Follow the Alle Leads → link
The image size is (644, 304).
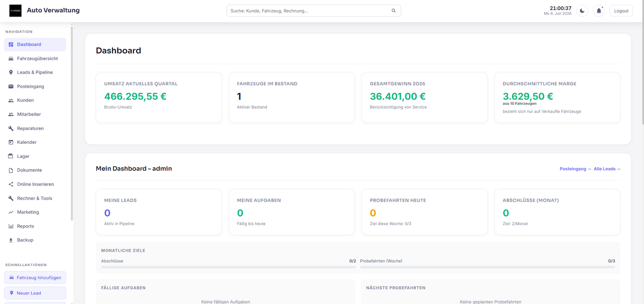point(607,169)
